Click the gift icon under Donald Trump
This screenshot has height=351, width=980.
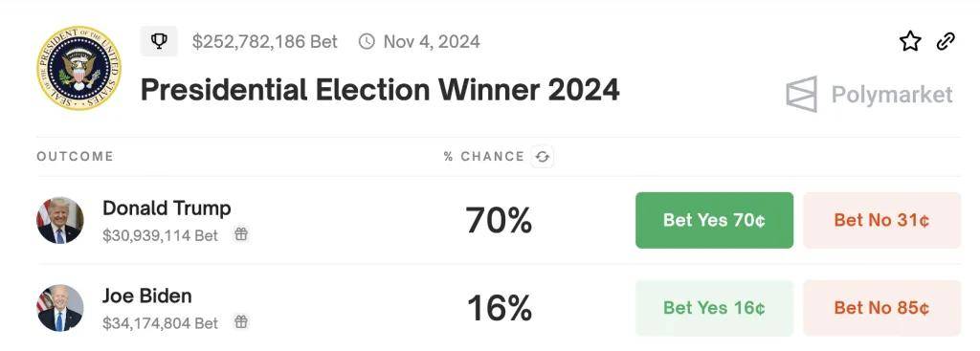(x=240, y=234)
